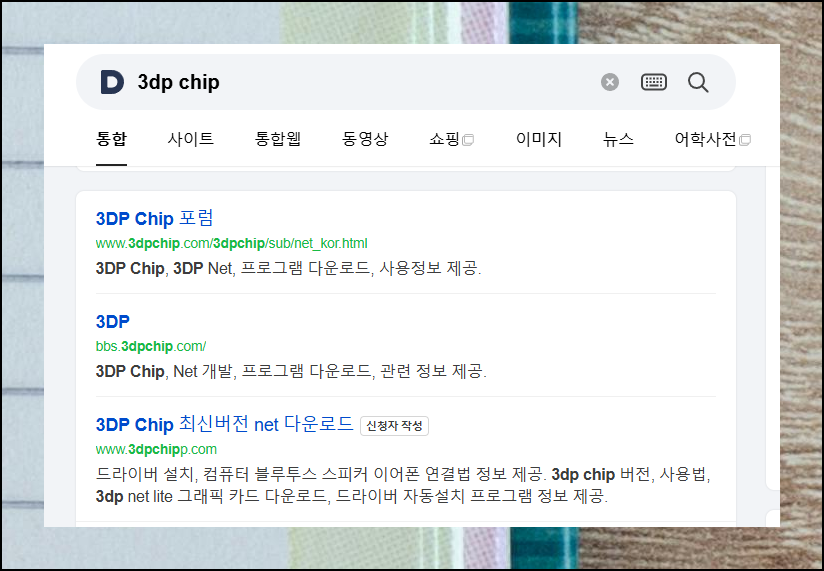
Task: Open the '3DP Chip 포럼' result link
Action: click(x=154, y=218)
